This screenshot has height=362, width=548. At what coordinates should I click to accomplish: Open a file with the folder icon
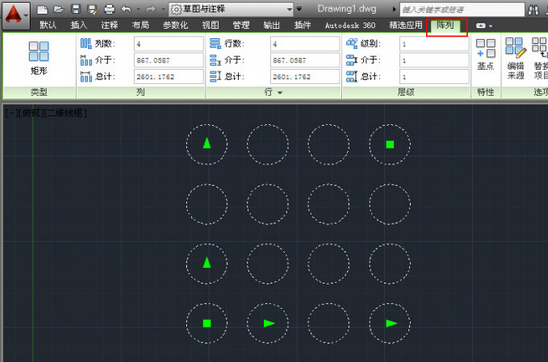(59, 9)
